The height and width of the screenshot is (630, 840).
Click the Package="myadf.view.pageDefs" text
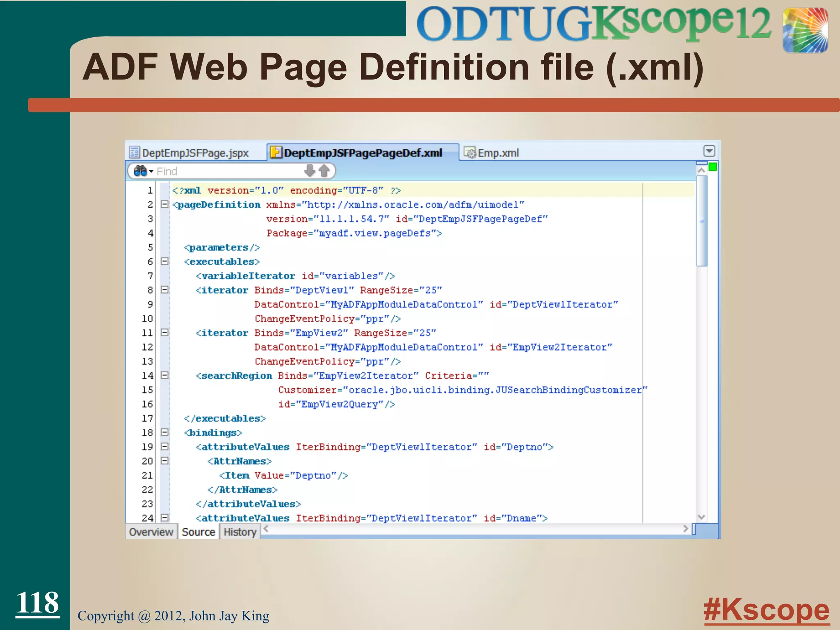pos(352,233)
